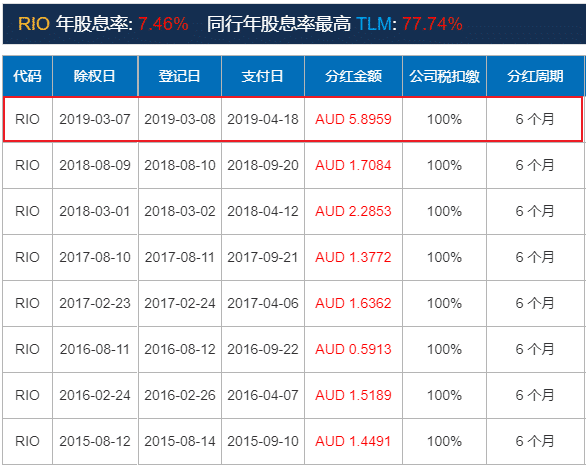Select ex-date cell 2016-08-11
The height and width of the screenshot is (466, 586).
click(x=95, y=349)
